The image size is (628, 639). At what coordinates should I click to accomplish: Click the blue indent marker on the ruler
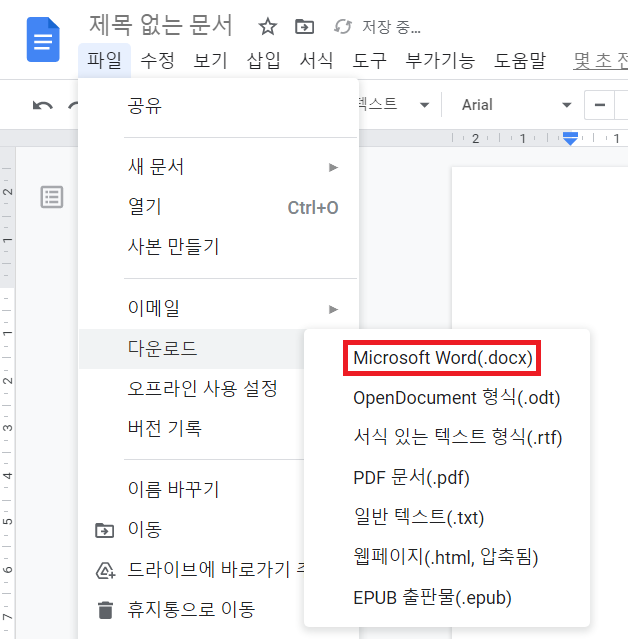pos(570,138)
